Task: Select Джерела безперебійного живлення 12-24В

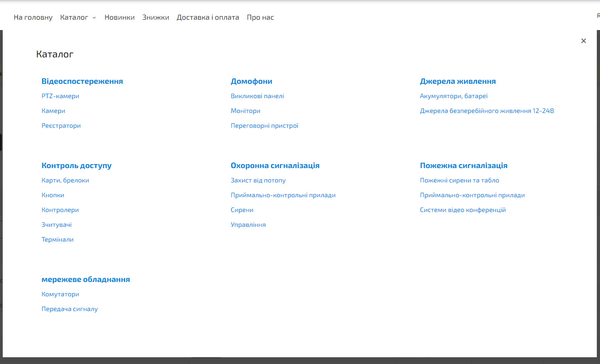Action: click(x=487, y=111)
